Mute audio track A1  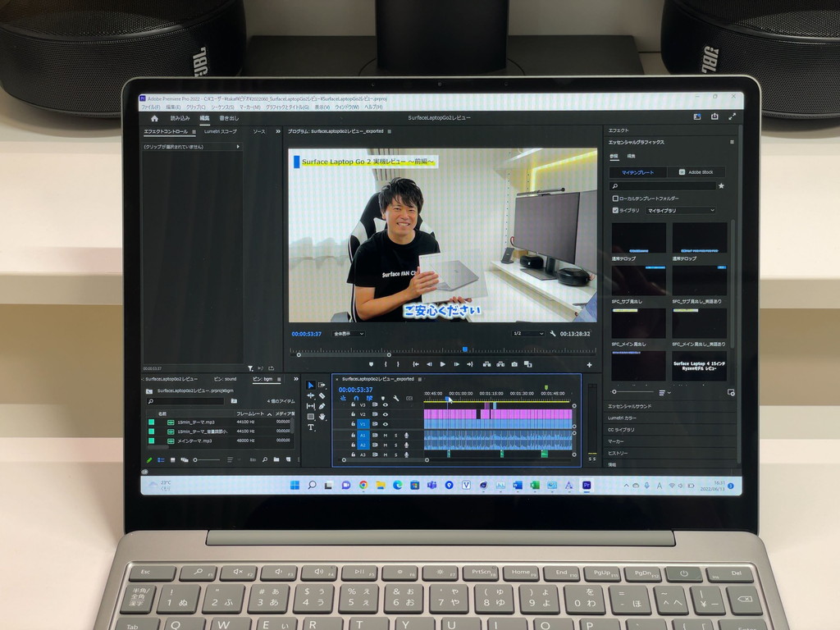(x=386, y=435)
